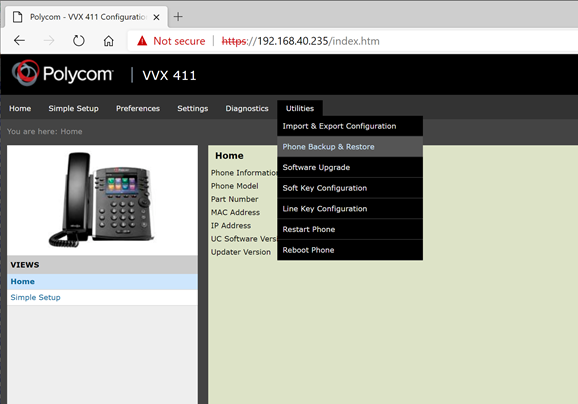Click the VVX 411 phone picture

pos(100,199)
